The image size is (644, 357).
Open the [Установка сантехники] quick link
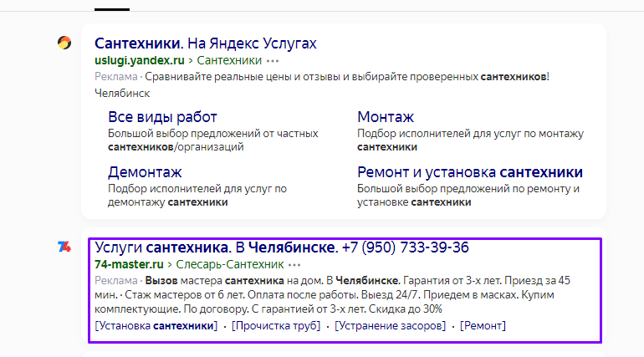click(x=156, y=326)
